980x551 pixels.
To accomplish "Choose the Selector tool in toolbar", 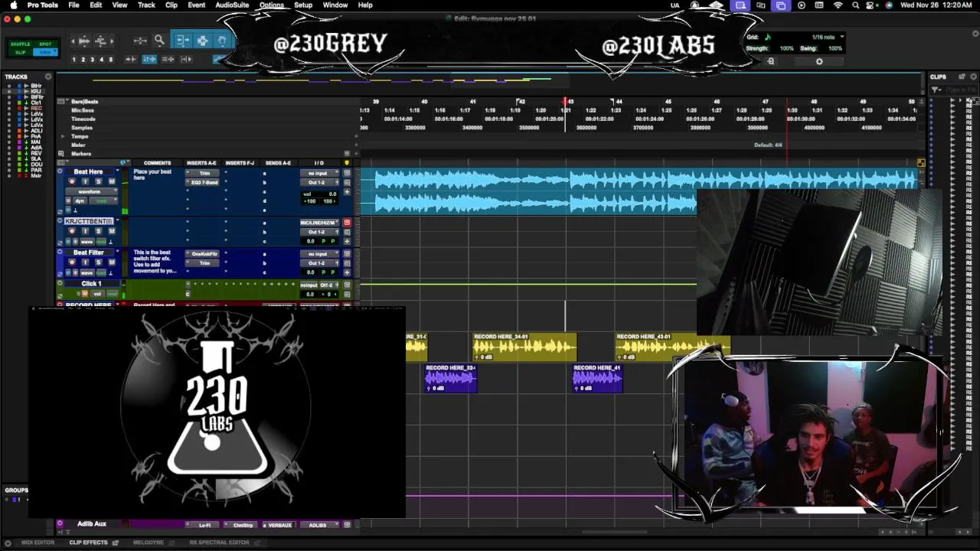I will pos(202,41).
